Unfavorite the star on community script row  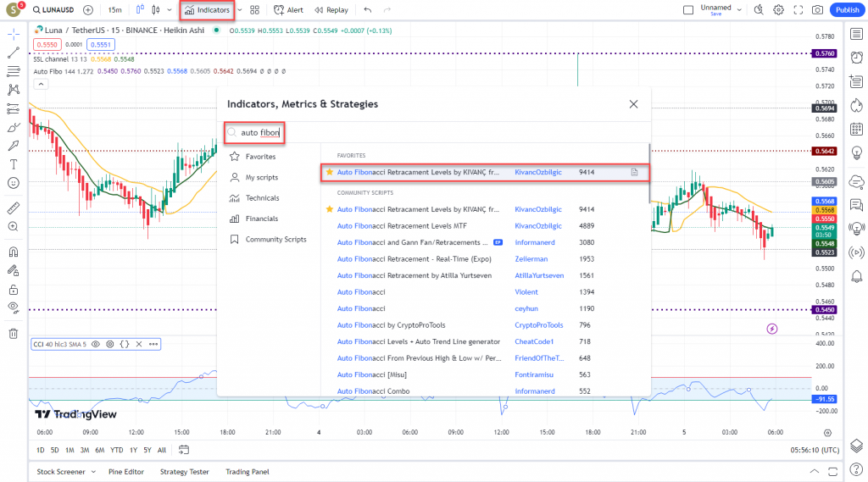(330, 209)
